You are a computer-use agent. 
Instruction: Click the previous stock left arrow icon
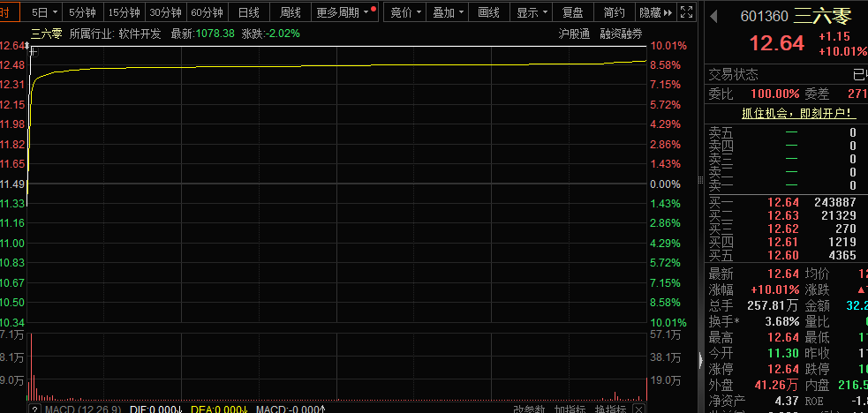click(713, 15)
